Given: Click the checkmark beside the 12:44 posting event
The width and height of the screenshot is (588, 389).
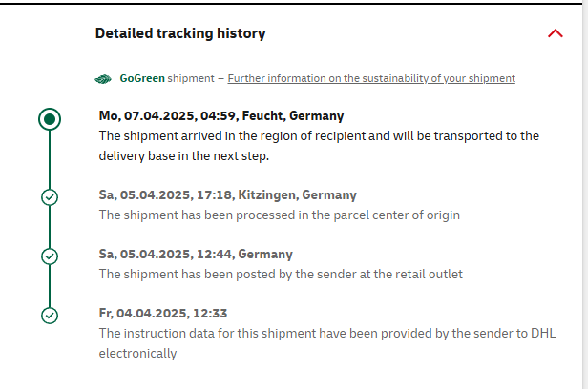Looking at the screenshot, I should click(51, 256).
